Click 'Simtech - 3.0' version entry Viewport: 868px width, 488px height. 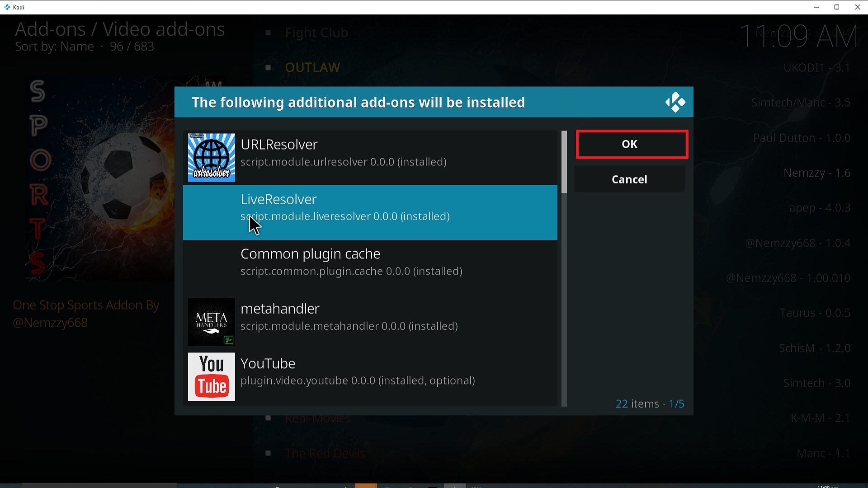[x=817, y=383]
